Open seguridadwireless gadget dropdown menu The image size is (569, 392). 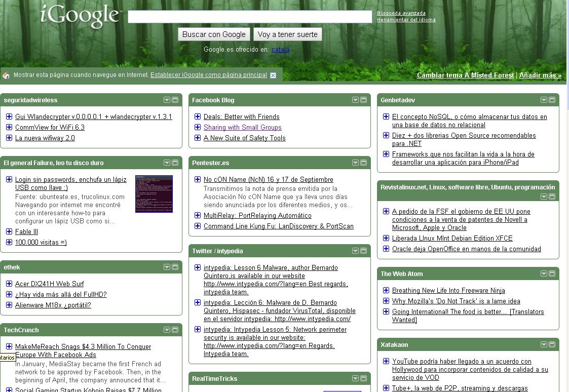tap(167, 100)
